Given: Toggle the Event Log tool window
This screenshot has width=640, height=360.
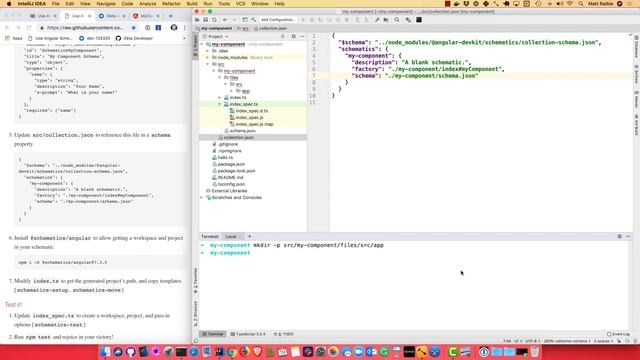Looking at the screenshot, I should [x=618, y=334].
